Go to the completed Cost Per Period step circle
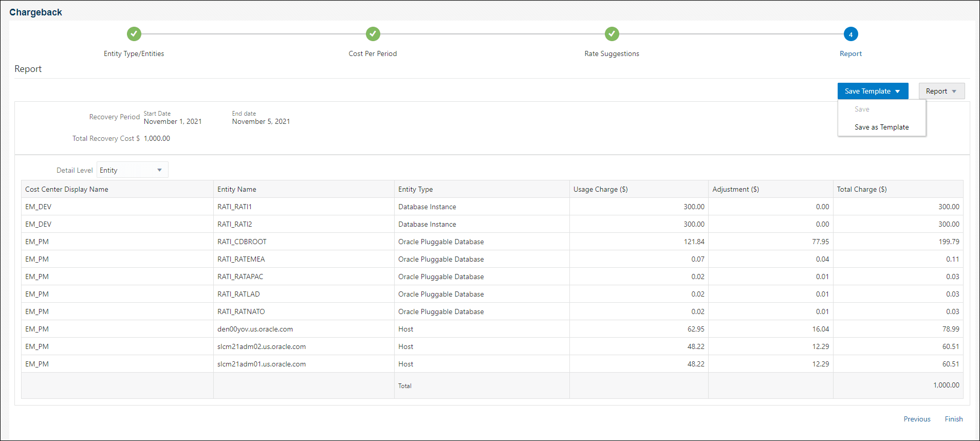 tap(373, 34)
